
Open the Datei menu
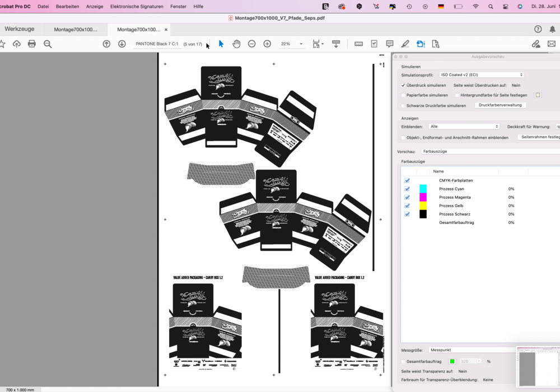[x=43, y=6]
